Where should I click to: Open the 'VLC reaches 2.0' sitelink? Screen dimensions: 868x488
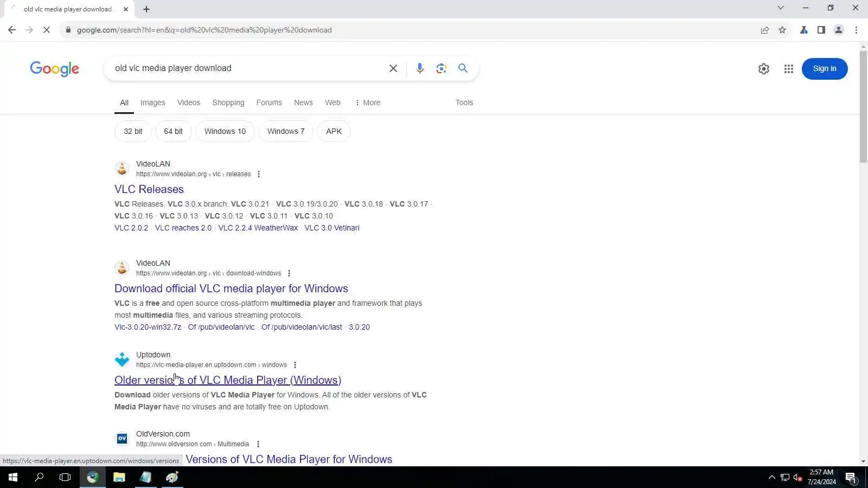point(183,228)
